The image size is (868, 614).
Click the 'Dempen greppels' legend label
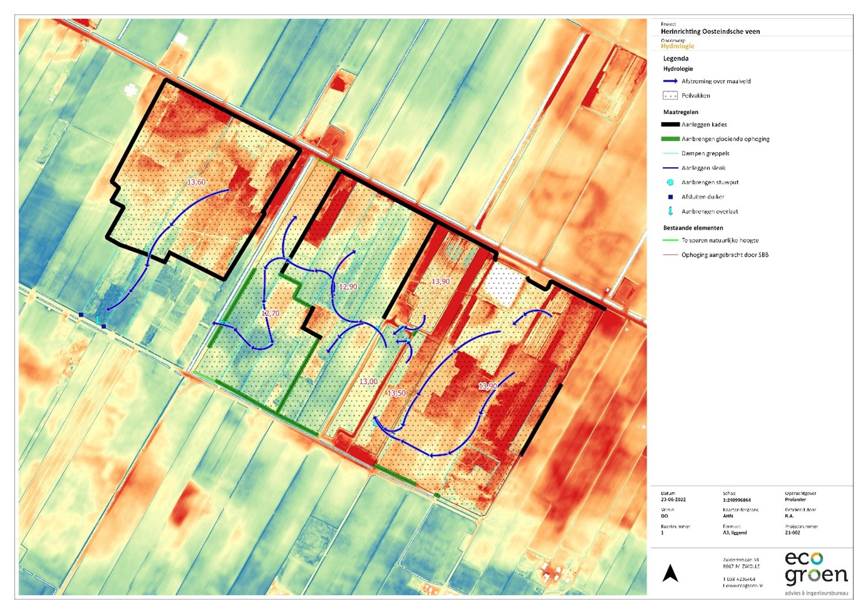(705, 153)
